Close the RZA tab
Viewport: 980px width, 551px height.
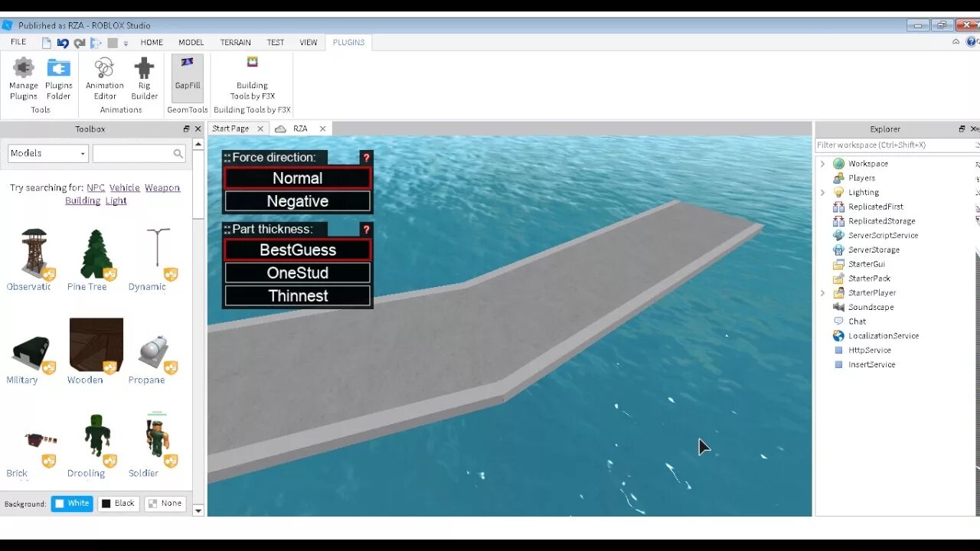point(322,129)
